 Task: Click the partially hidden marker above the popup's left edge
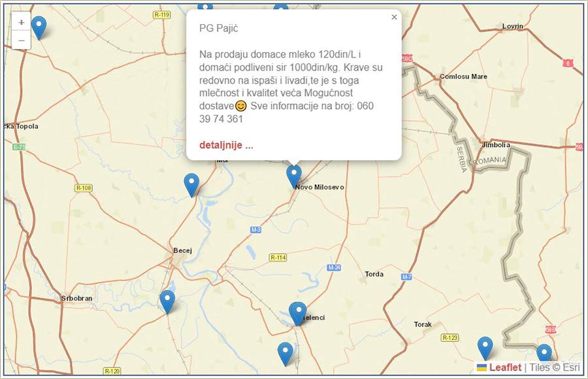pyautogui.click(x=205, y=7)
